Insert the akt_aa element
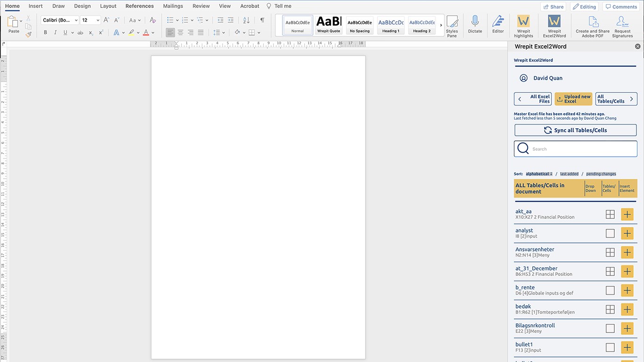Viewport: 644px width, 362px height. coord(627,214)
